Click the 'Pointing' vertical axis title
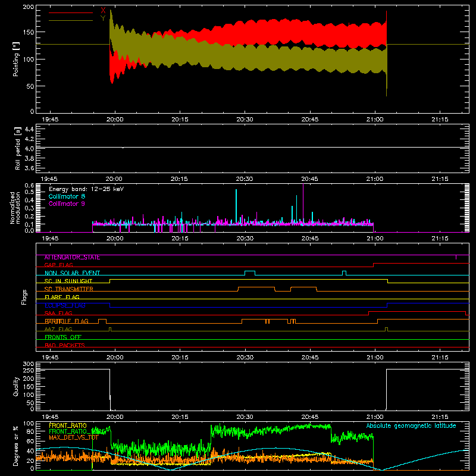The height and width of the screenshot is (476, 476). (16, 59)
